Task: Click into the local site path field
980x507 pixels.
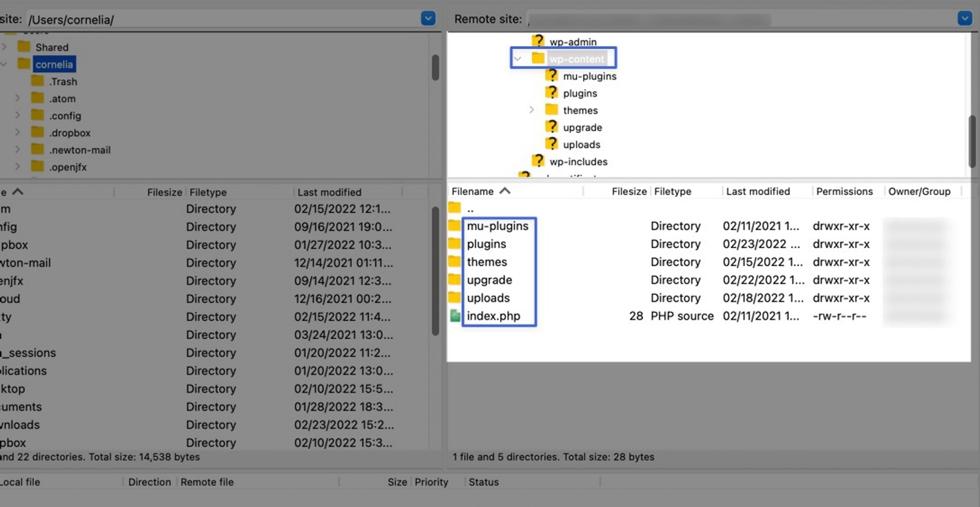Action: 222,19
